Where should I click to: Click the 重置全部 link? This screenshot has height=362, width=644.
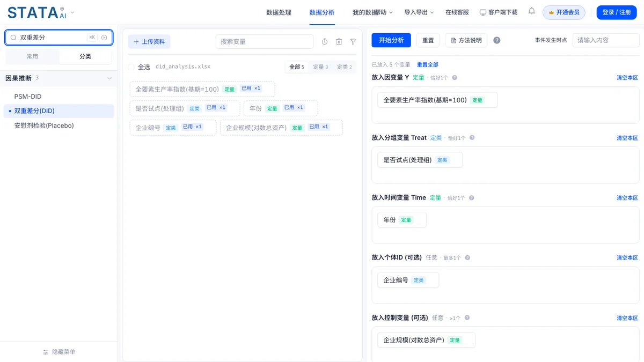pos(428,65)
